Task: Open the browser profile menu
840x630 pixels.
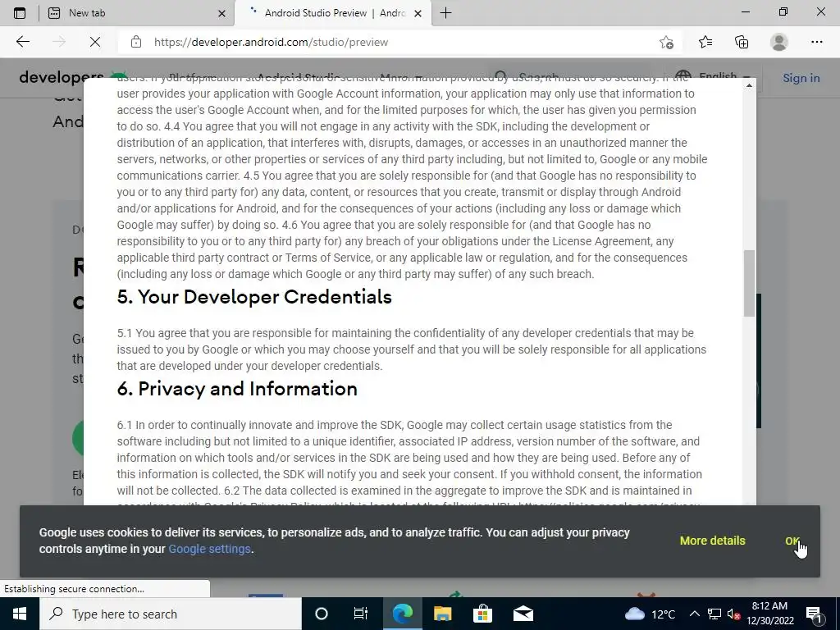Action: click(779, 42)
